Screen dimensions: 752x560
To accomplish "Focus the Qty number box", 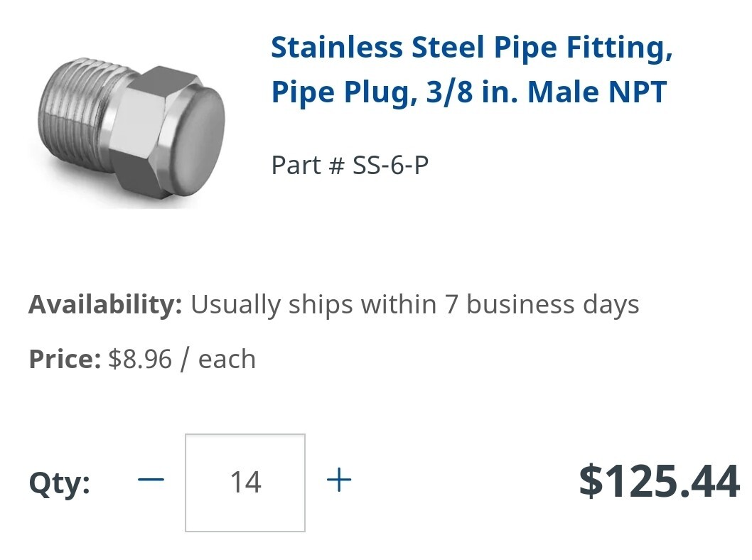I will tap(245, 483).
